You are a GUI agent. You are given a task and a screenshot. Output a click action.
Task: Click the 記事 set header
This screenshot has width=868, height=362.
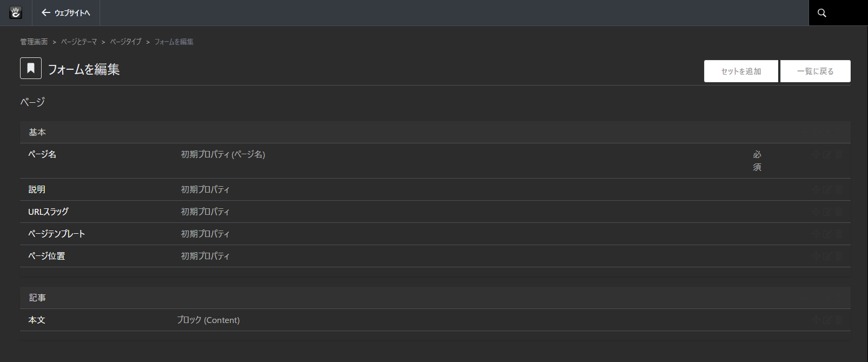point(435,298)
